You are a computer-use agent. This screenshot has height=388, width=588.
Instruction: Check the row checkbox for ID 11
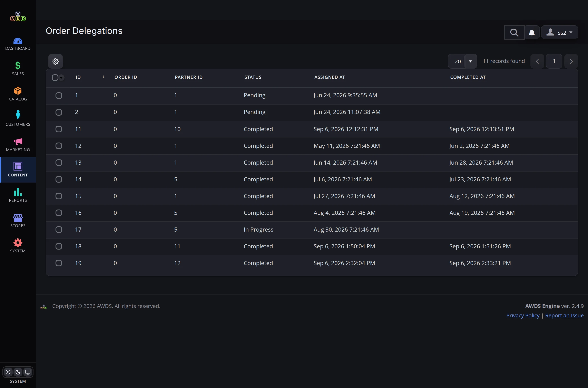59,129
